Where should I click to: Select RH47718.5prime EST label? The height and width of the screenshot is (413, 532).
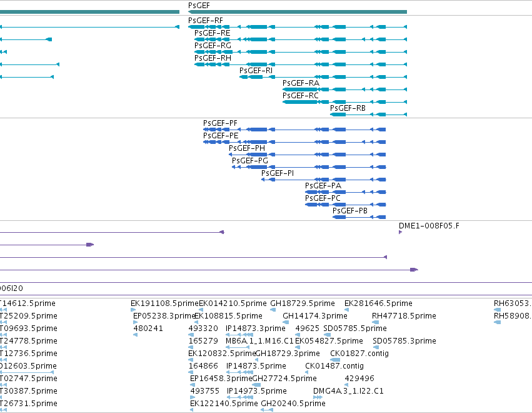404,316
